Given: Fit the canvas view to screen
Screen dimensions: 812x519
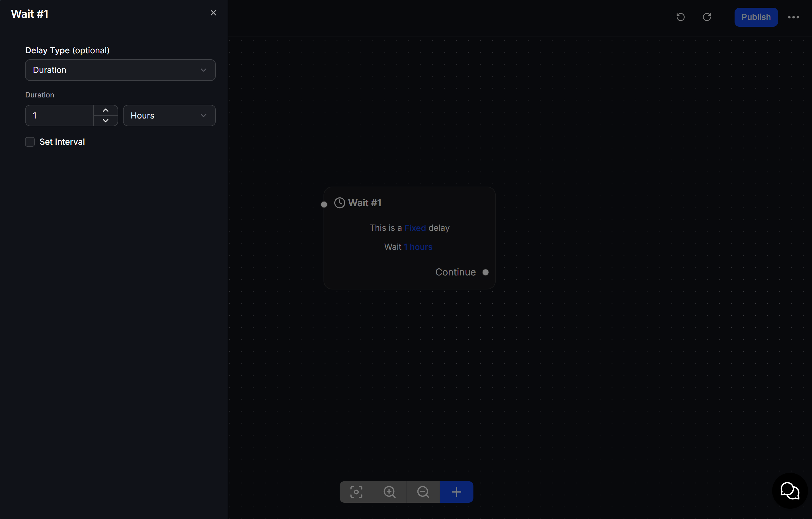Looking at the screenshot, I should tap(356, 492).
